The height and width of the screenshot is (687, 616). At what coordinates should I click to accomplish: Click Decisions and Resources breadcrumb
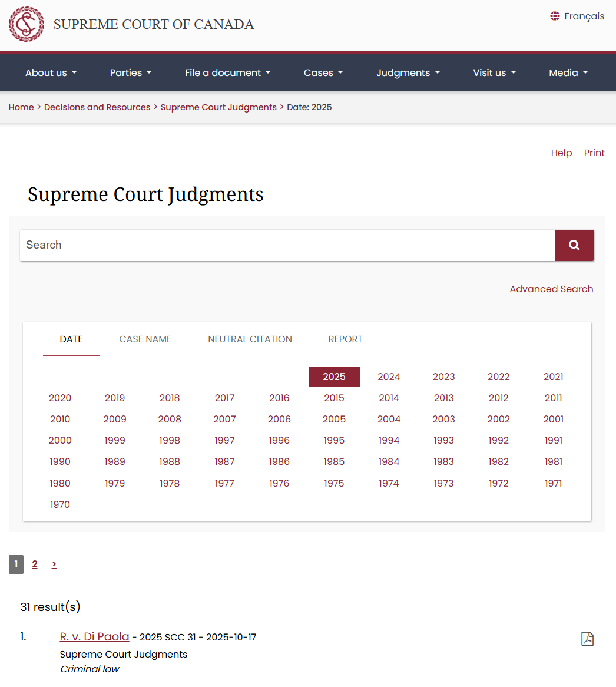[97, 107]
